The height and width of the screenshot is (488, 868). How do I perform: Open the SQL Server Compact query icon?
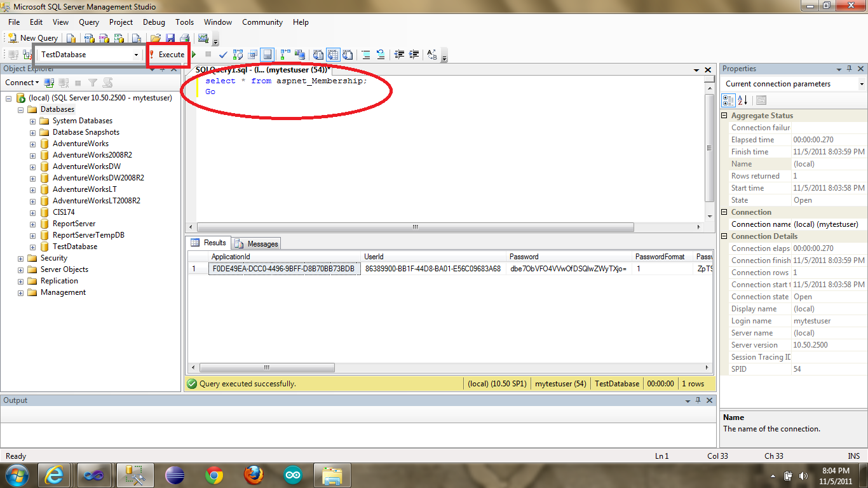(x=136, y=38)
